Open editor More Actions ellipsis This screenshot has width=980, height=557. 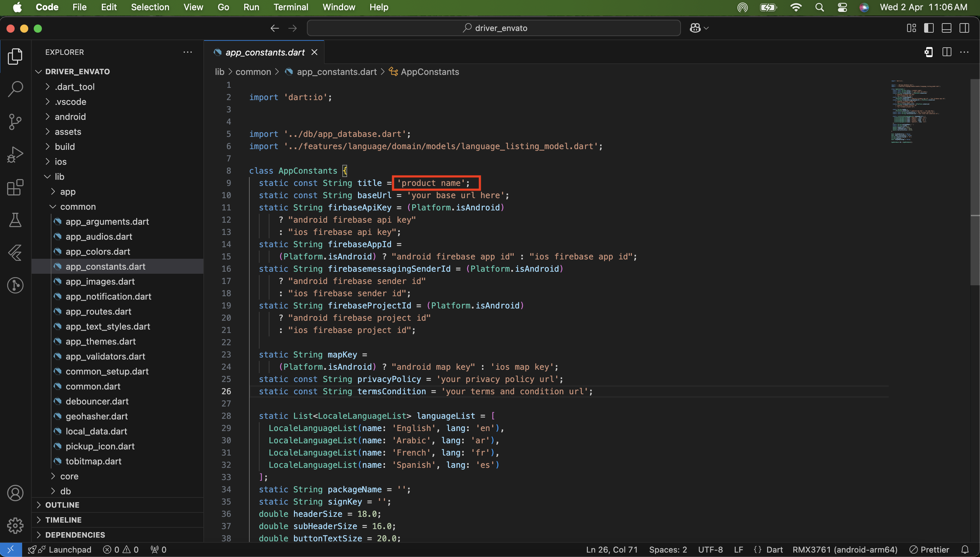[x=964, y=52]
